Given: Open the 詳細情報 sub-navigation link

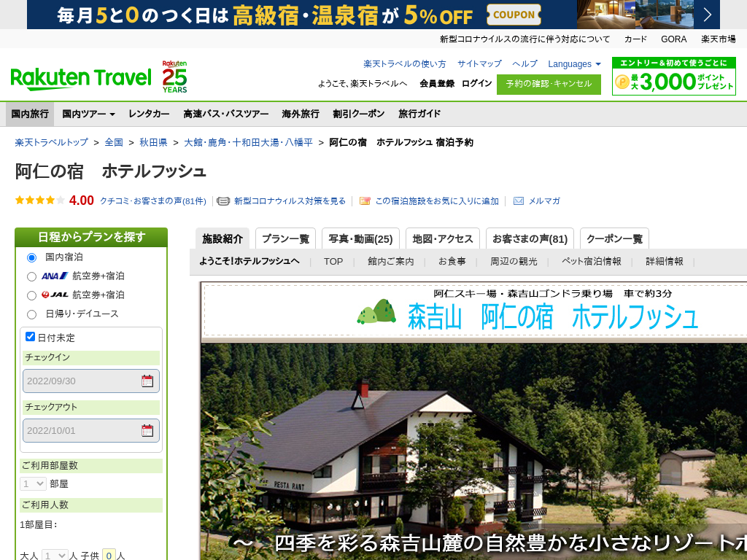Looking at the screenshot, I should pyautogui.click(x=664, y=262).
